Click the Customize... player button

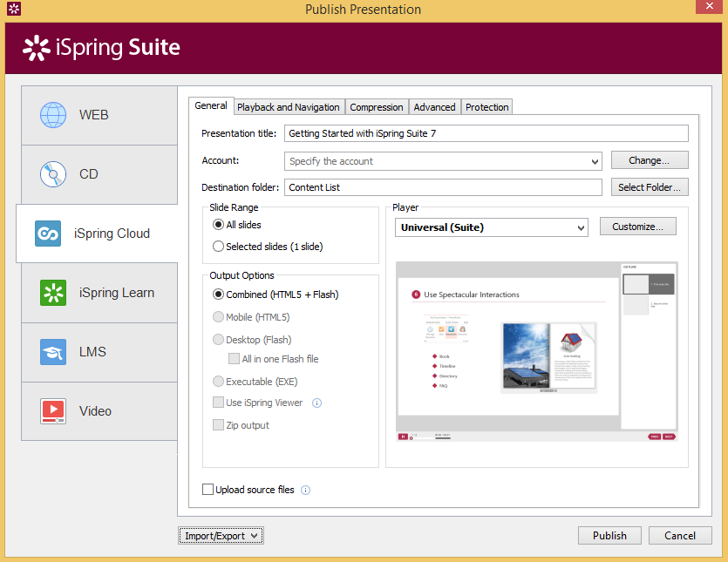coord(638,227)
